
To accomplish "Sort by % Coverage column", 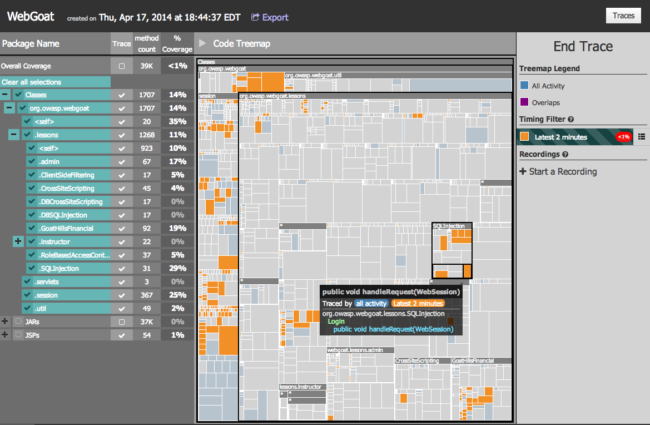I will coord(177,44).
